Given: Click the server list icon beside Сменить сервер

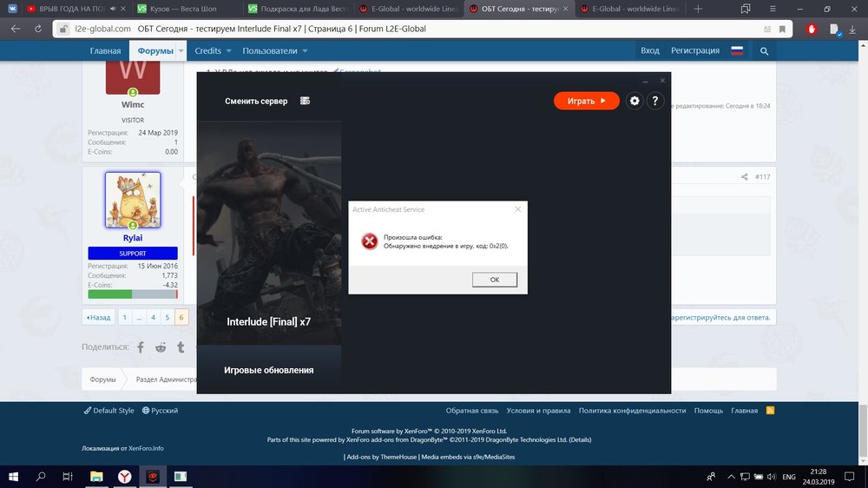Looking at the screenshot, I should pyautogui.click(x=305, y=101).
